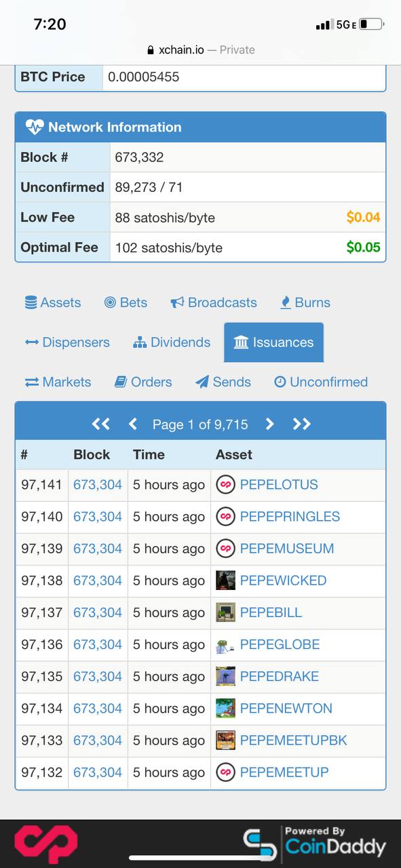Open block 673,304 link for PEPELOTUS row
Image resolution: width=401 pixels, height=868 pixels.
point(98,485)
